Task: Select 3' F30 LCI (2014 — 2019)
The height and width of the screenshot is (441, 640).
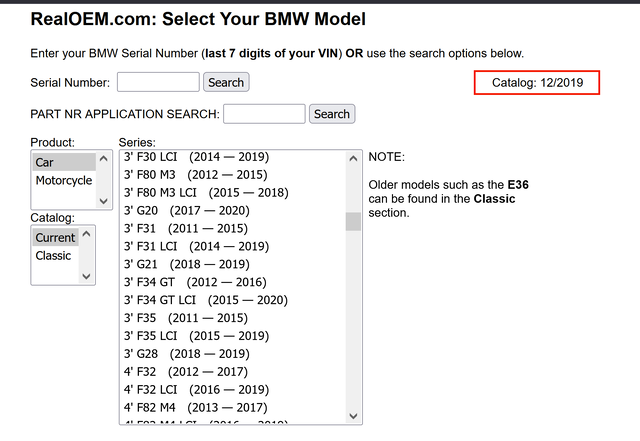Action: pos(233,157)
